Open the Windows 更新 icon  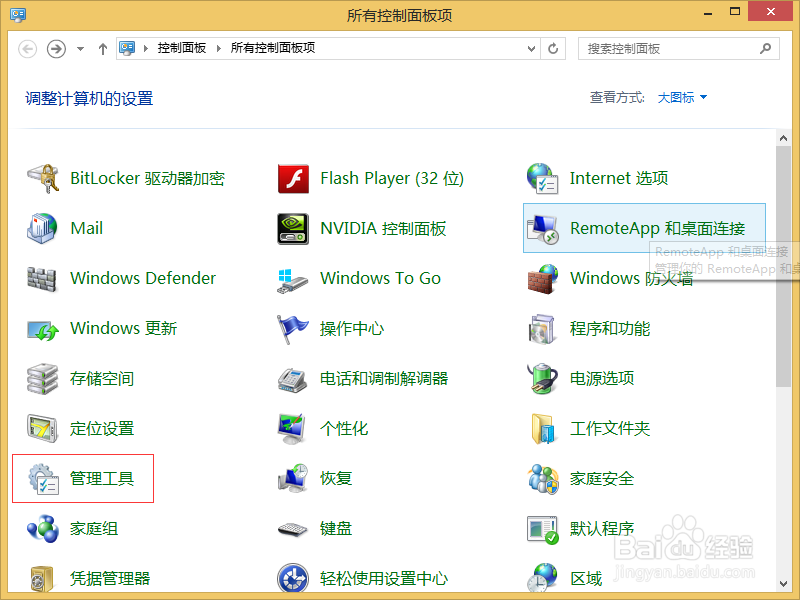tap(43, 330)
